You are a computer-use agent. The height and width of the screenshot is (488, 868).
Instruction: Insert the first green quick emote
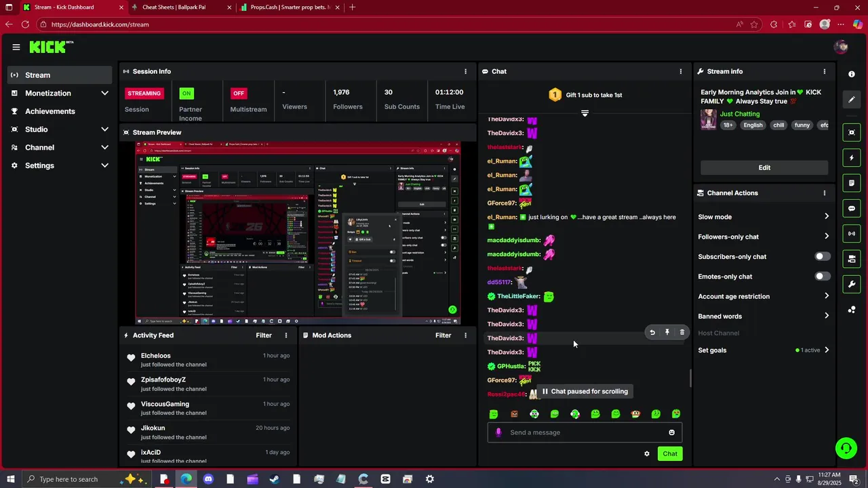(x=494, y=414)
